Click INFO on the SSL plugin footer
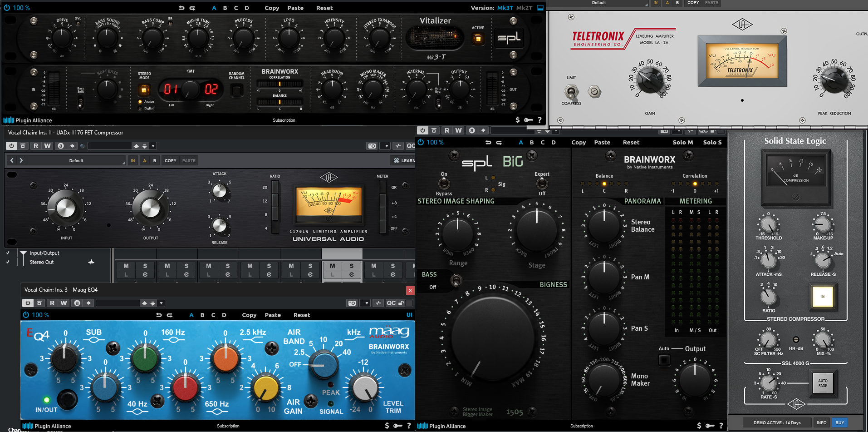Viewport: 868px width, 432px height. pyautogui.click(x=822, y=422)
